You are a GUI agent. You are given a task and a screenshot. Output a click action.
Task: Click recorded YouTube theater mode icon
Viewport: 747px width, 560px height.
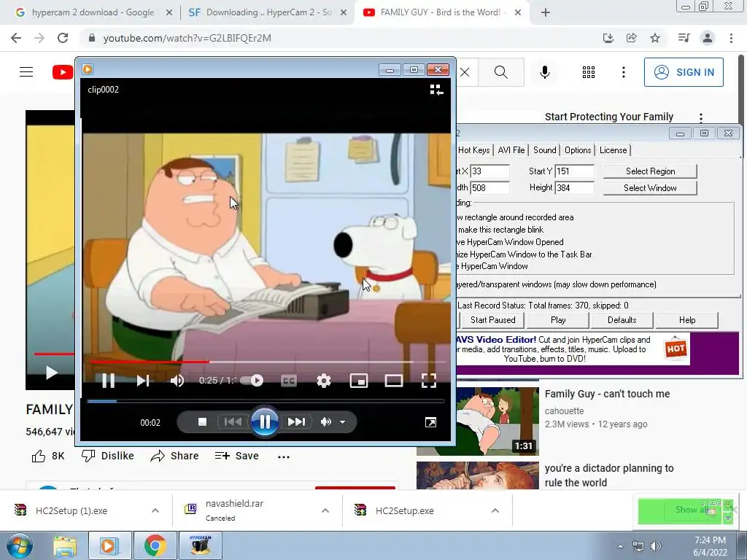tap(393, 381)
